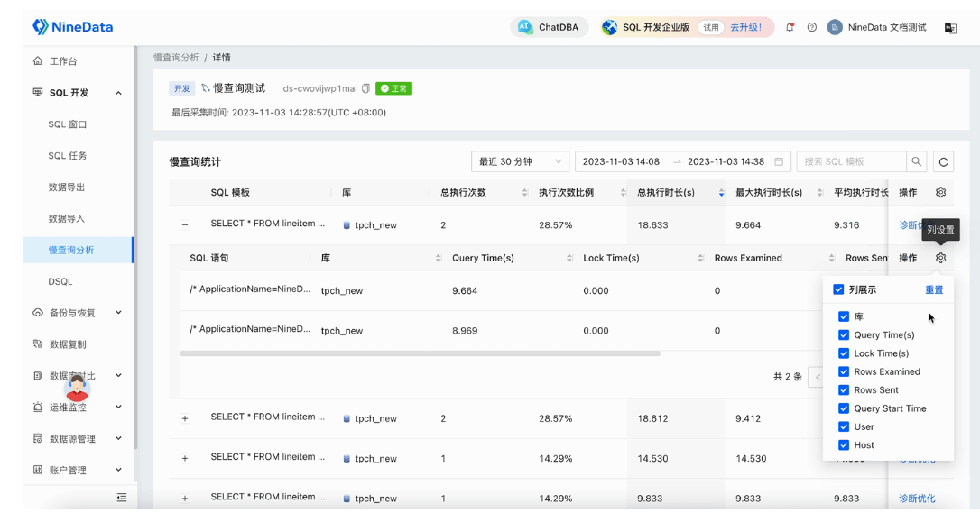Collapse the expanded first SQL template row
The height and width of the screenshot is (513, 980).
pos(185,225)
